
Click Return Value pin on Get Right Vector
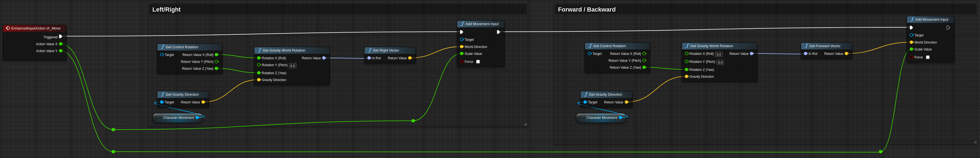point(410,58)
